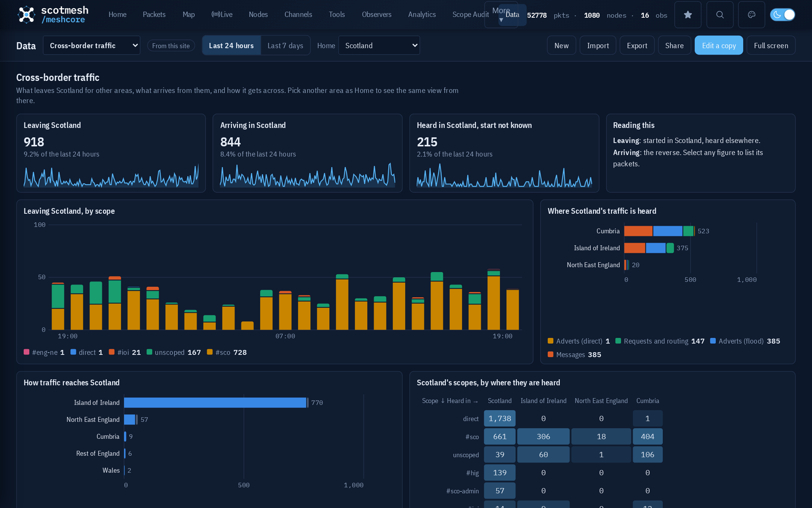Expand the More menu
The image size is (812, 508).
click(501, 15)
